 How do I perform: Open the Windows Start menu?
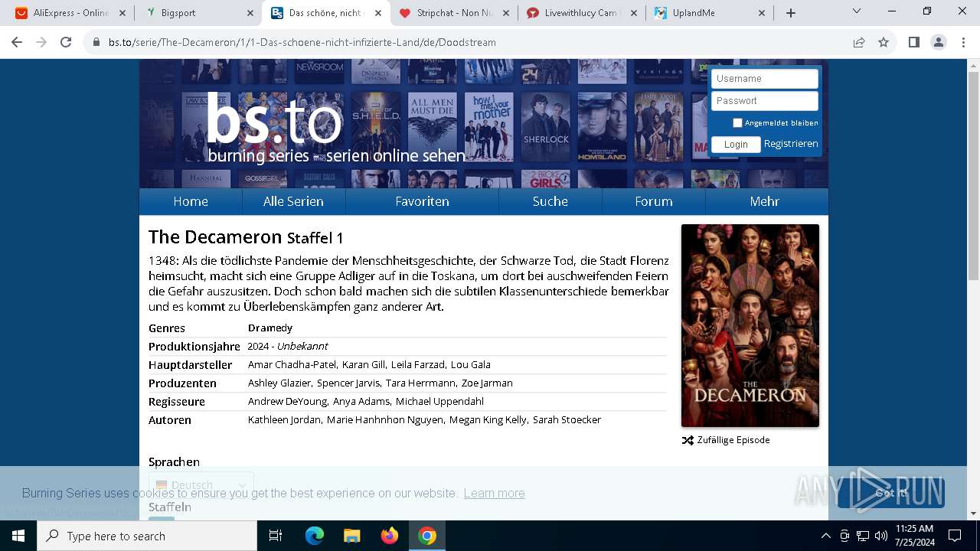click(18, 536)
